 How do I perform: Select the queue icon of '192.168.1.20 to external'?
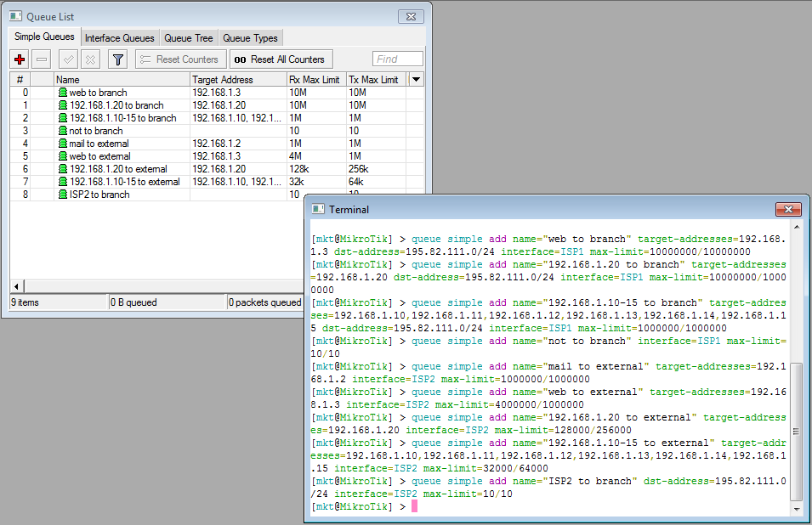tap(63, 168)
